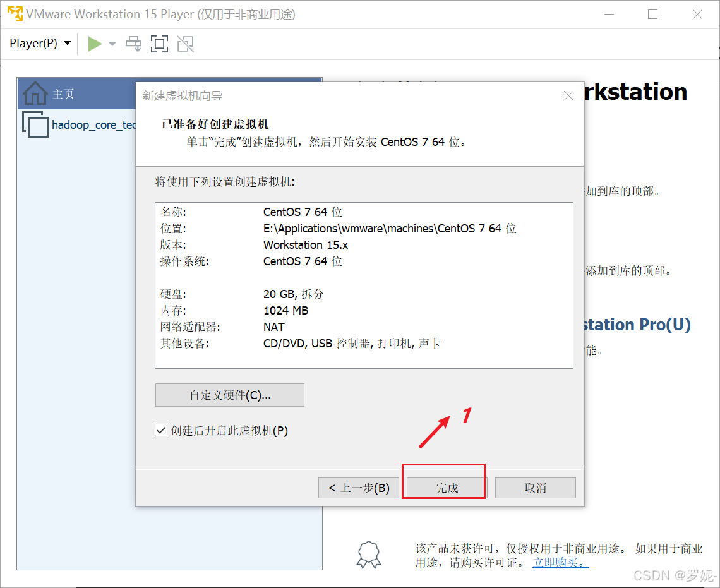This screenshot has width=720, height=588.
Task: Click the license ribbon badge icon
Action: pyautogui.click(x=369, y=555)
